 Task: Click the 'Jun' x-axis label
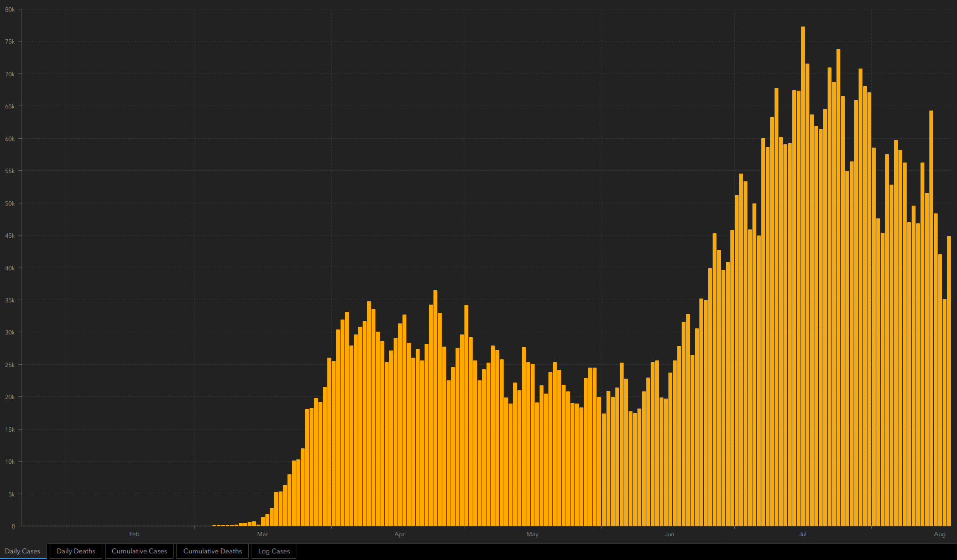(670, 534)
